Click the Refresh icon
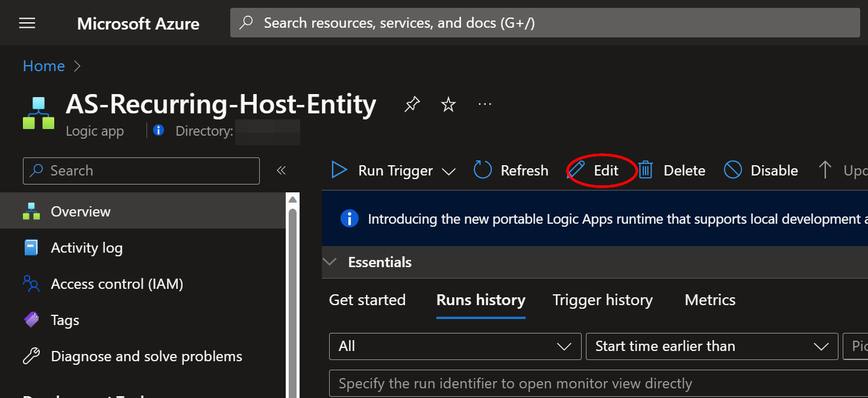 [x=483, y=170]
